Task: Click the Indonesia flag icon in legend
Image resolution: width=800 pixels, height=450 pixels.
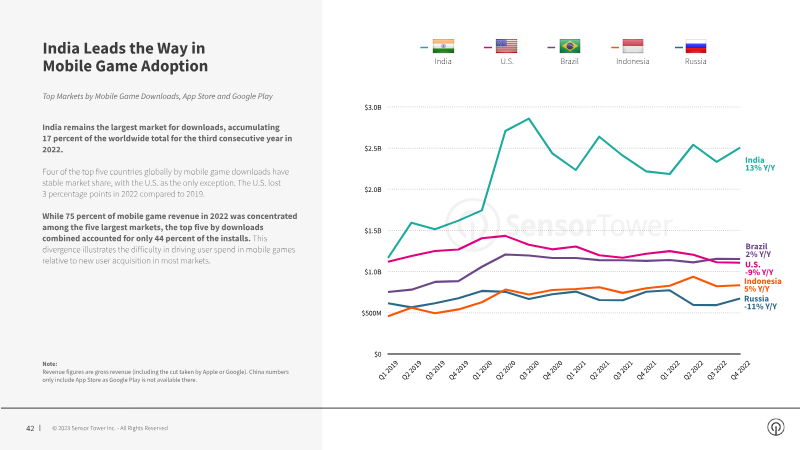Action: point(633,46)
